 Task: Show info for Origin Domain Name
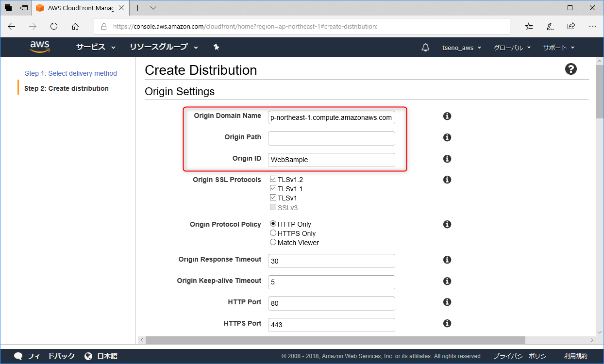pos(447,116)
